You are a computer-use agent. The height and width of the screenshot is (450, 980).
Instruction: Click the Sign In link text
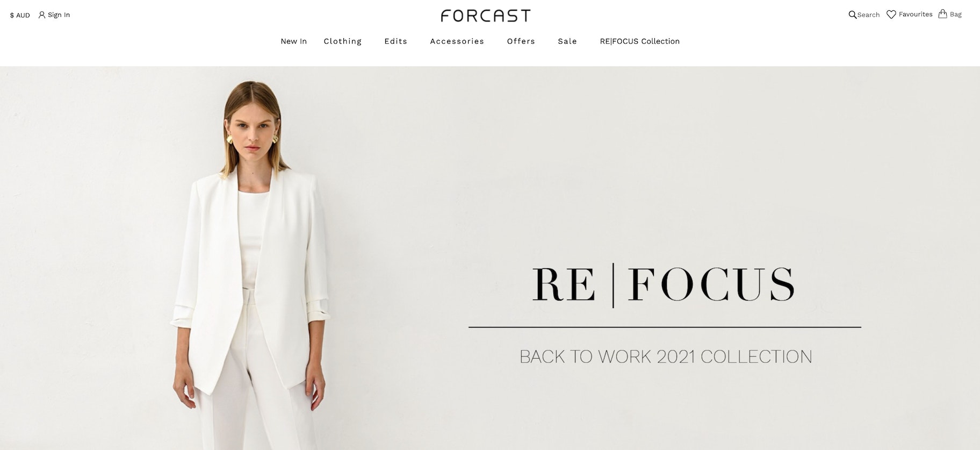(x=59, y=15)
